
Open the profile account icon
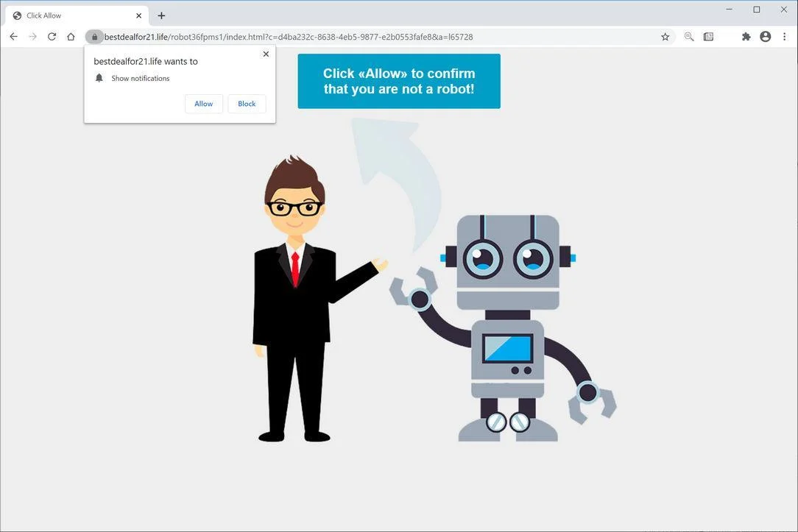(766, 37)
